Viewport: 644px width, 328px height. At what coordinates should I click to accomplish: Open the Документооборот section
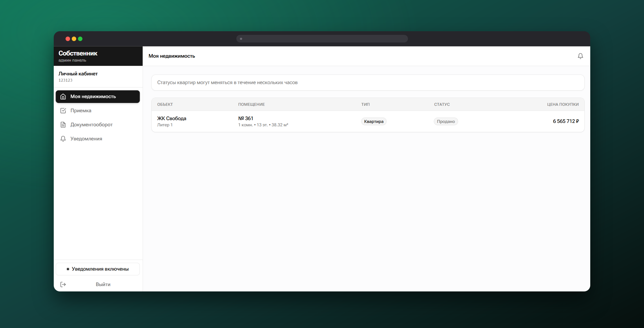[x=98, y=125]
